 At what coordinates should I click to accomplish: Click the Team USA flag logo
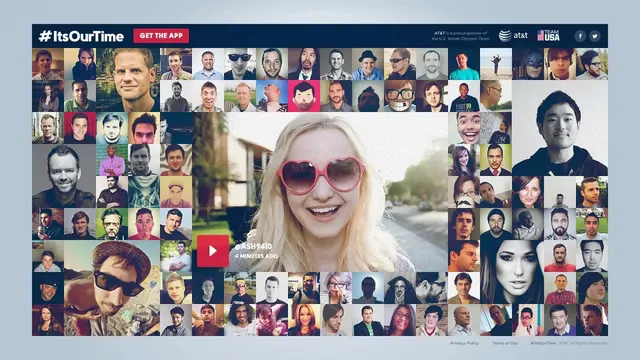click(x=548, y=36)
